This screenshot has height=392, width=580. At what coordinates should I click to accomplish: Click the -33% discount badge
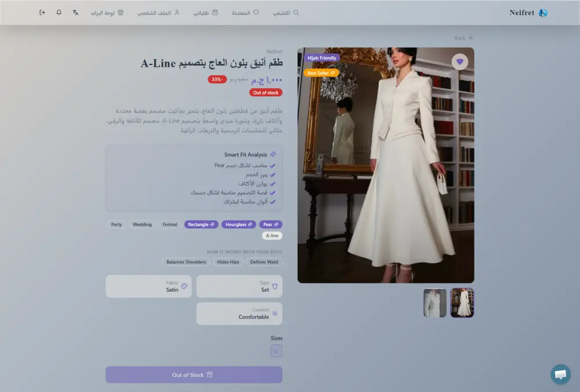click(217, 79)
